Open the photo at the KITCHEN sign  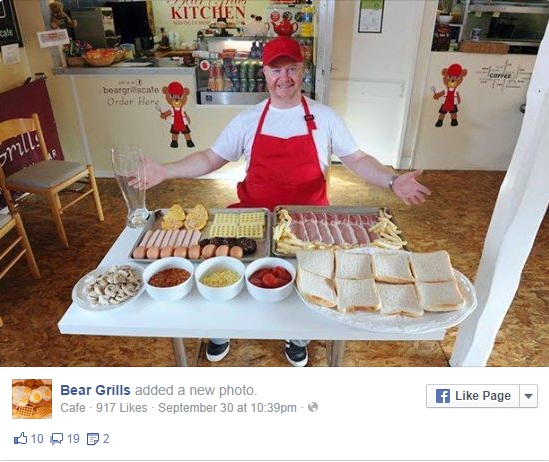(208, 12)
